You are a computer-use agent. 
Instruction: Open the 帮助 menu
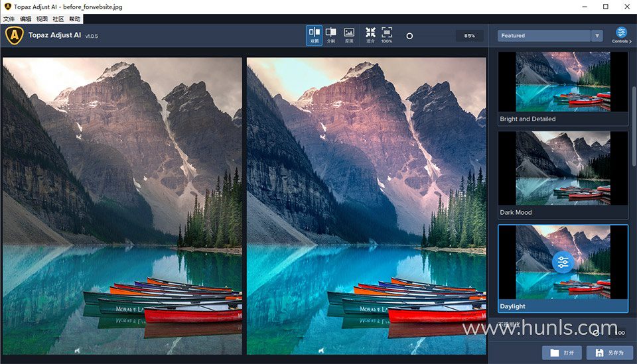click(x=74, y=19)
